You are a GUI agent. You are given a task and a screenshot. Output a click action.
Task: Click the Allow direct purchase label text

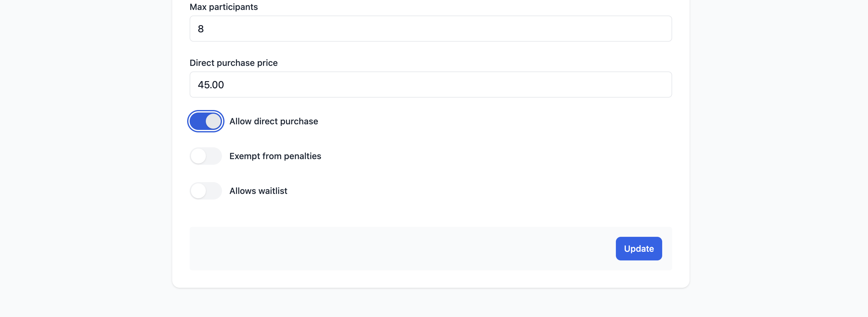coord(273,121)
